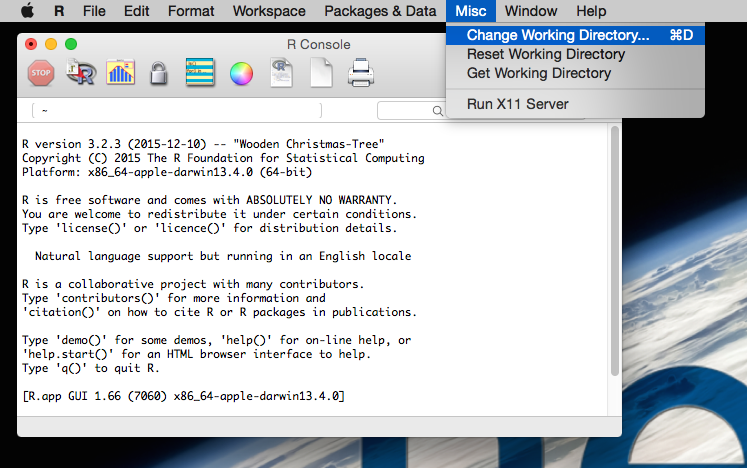Image resolution: width=747 pixels, height=468 pixels.
Task: Open Quartz graphics window bar-chart icon
Action: coord(121,72)
